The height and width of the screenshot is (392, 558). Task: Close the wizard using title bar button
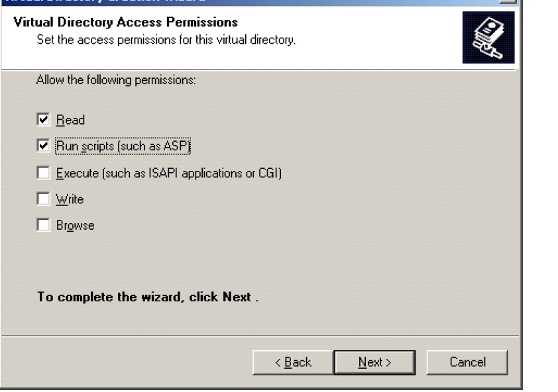[509, 2]
